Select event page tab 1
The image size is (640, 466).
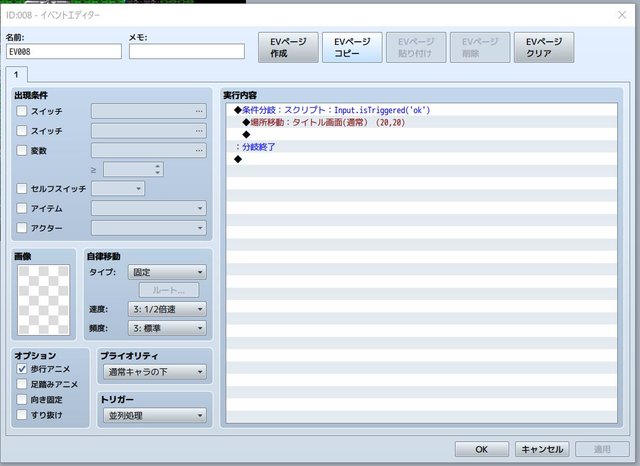[x=16, y=74]
